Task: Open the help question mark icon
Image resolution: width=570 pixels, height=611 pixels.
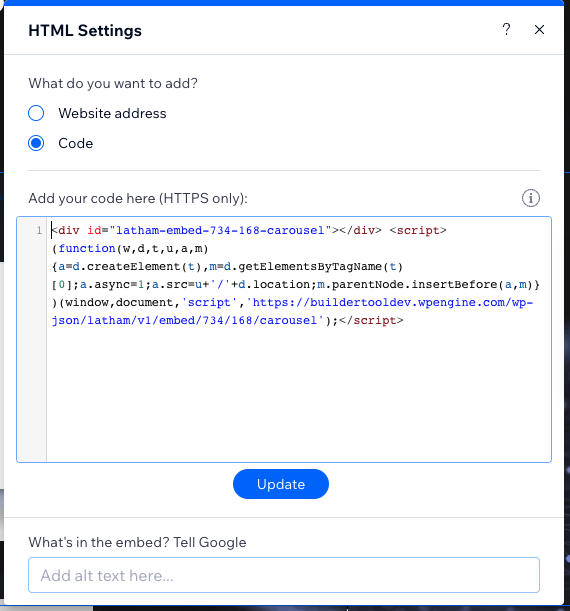Action: (506, 30)
